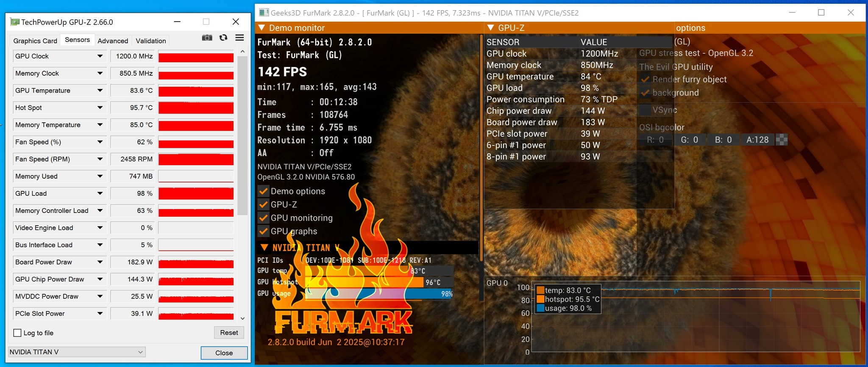Click the GPU Temperature value 83.6 °C

click(132, 91)
